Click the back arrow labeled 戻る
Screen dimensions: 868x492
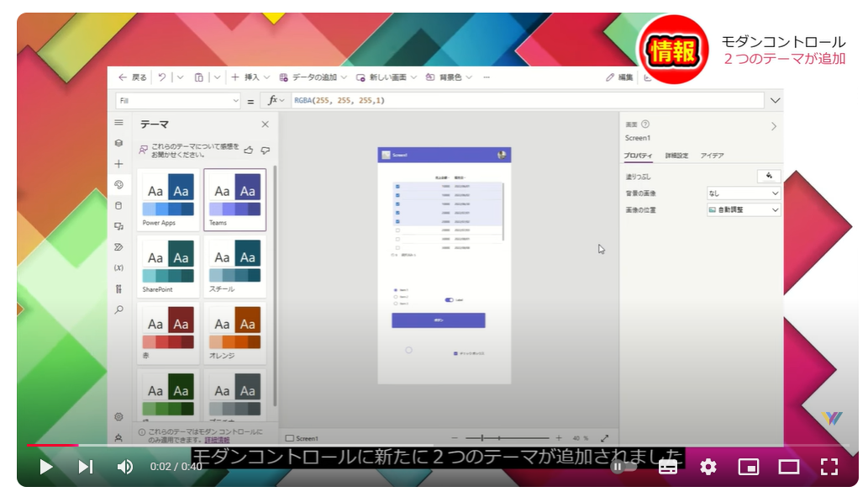132,77
